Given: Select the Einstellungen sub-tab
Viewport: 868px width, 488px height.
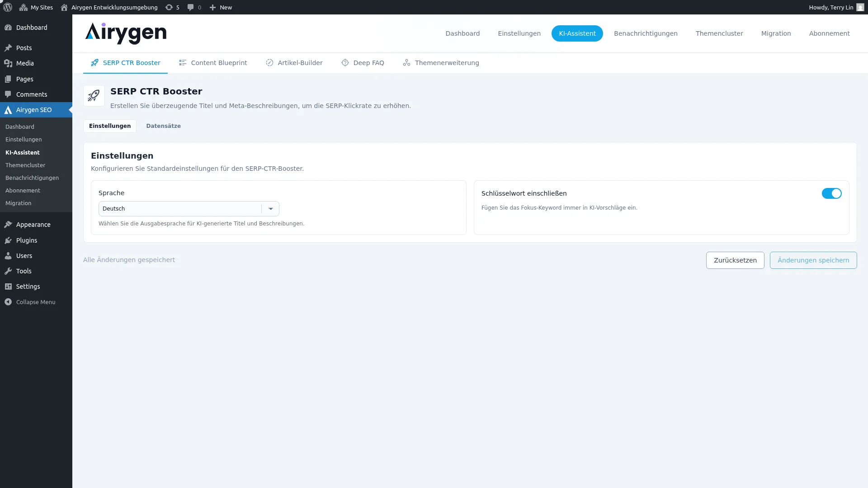Looking at the screenshot, I should 110,126.
